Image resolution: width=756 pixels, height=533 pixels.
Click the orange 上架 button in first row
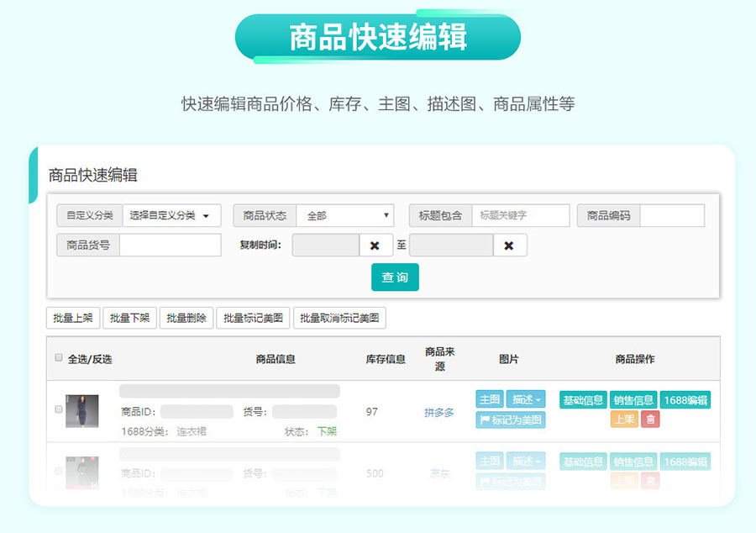[624, 420]
